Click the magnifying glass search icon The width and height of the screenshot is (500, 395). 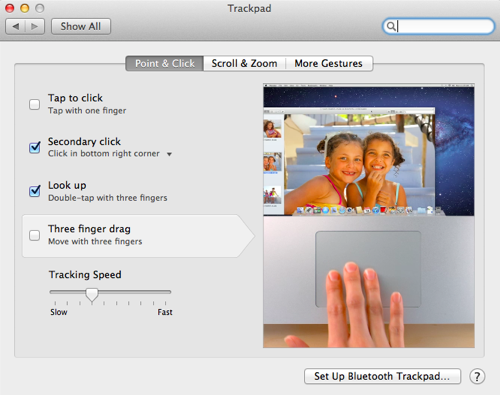(x=391, y=26)
